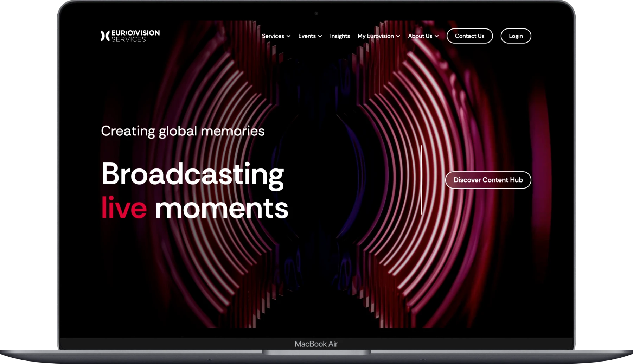This screenshot has height=364, width=633.
Task: Open the Services menu item
Action: click(273, 36)
